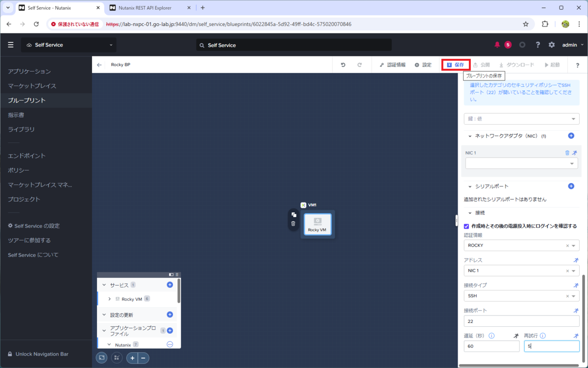Open the Nutanix profile ellipsis menu
This screenshot has width=588, height=368.
point(170,344)
